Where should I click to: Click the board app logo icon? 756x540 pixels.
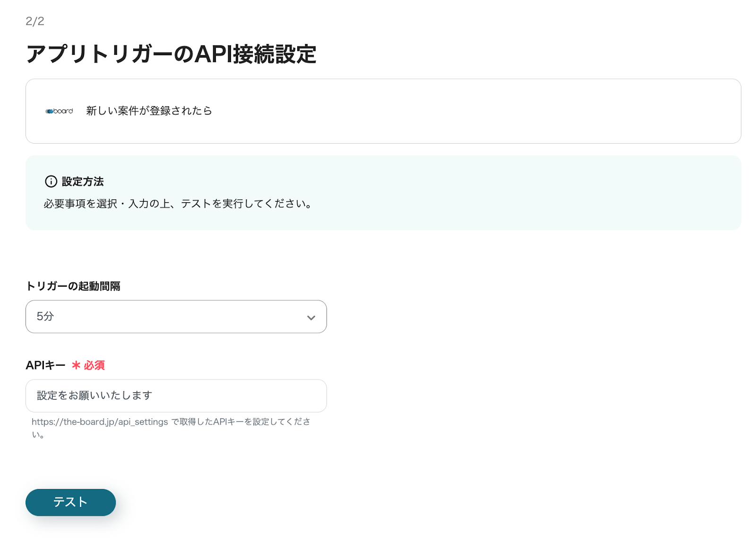(x=59, y=111)
